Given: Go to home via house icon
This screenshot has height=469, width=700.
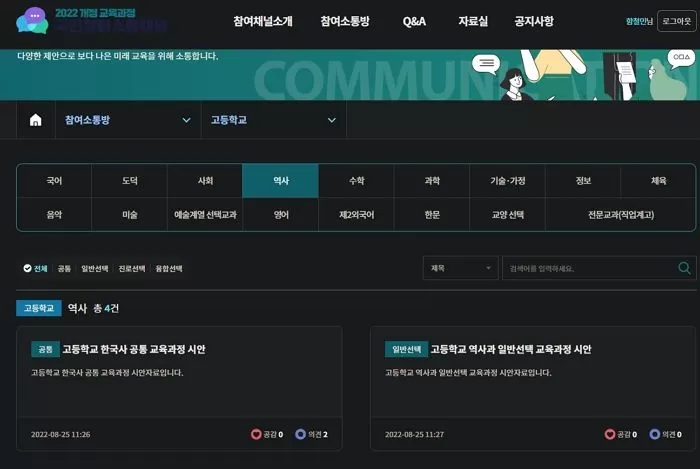Looking at the screenshot, I should coord(36,120).
